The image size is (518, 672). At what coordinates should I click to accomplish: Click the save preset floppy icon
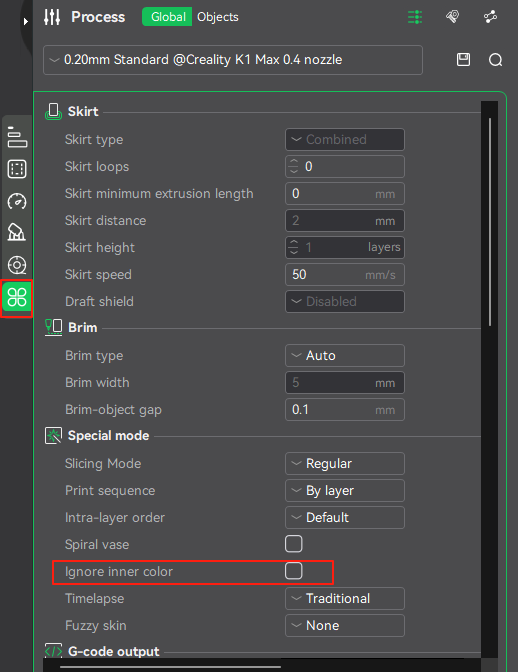[x=463, y=60]
